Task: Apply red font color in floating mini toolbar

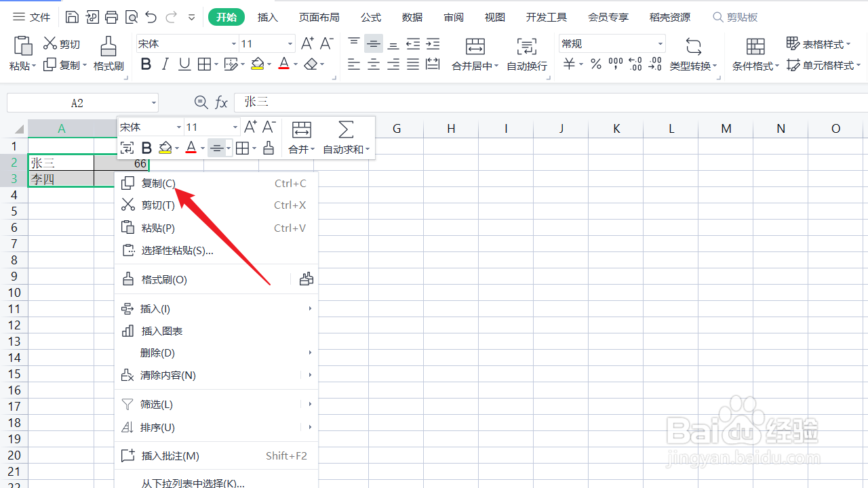Action: (x=192, y=148)
